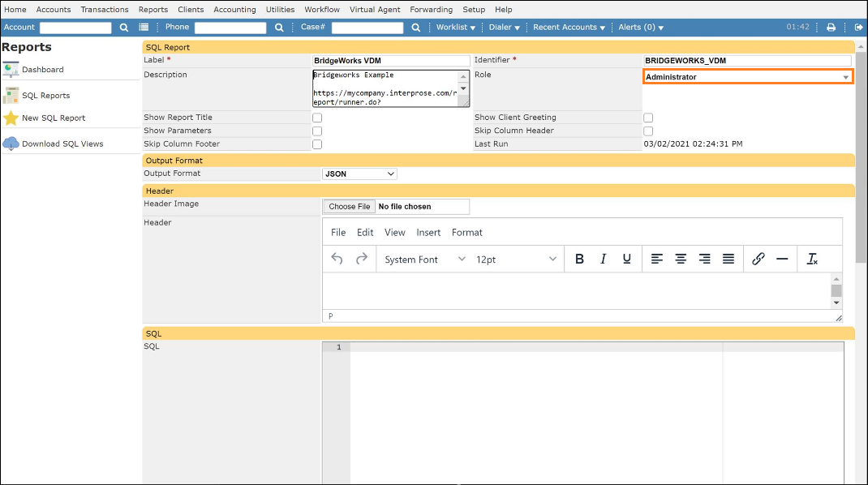868x485 pixels.
Task: Open the editor Edit menu
Action: [365, 233]
